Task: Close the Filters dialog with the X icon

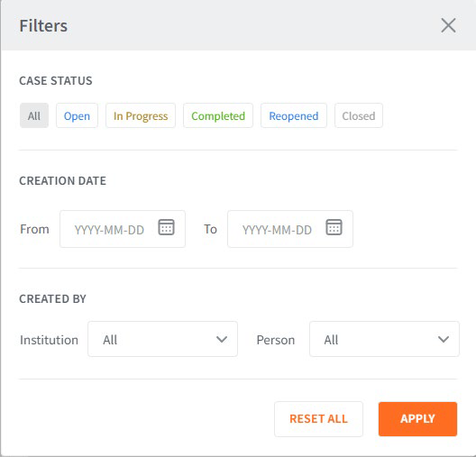Action: pos(448,25)
